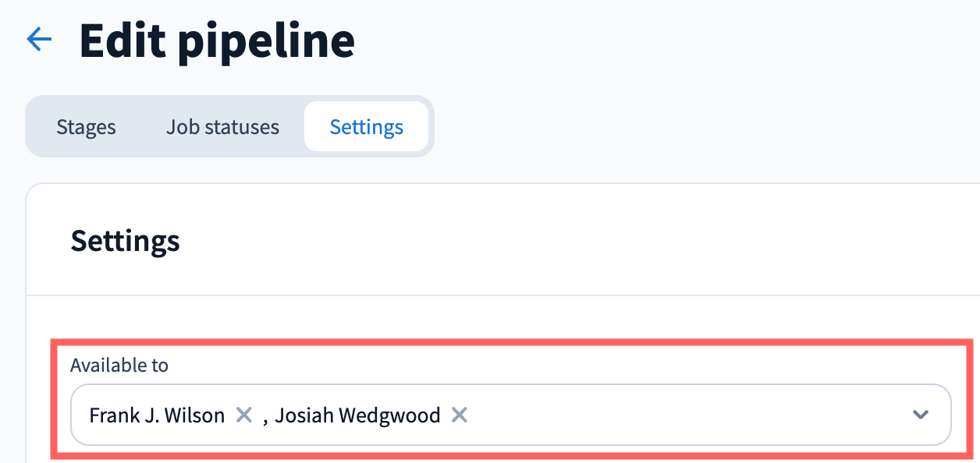Remove Josiah Wedgwood from Available to

point(460,415)
